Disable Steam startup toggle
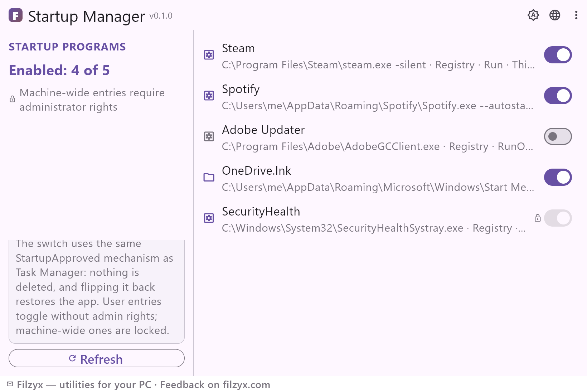Image resolution: width=587 pixels, height=392 pixels. pyautogui.click(x=558, y=55)
